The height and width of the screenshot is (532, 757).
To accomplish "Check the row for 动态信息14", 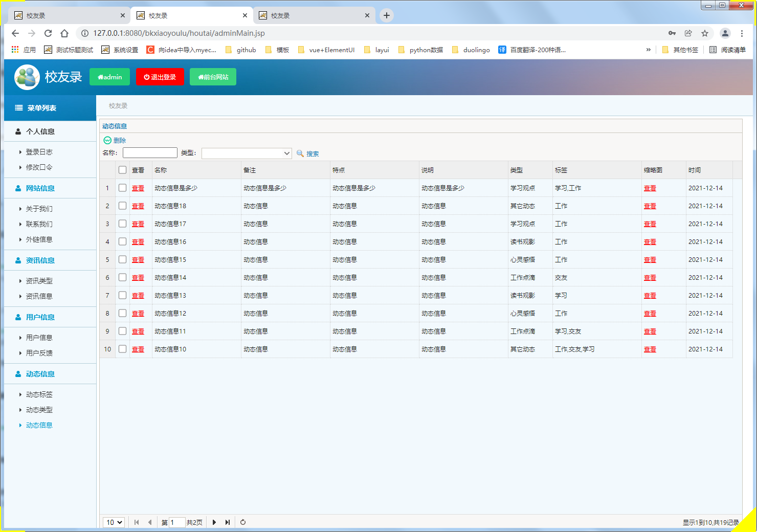I will (x=122, y=277).
